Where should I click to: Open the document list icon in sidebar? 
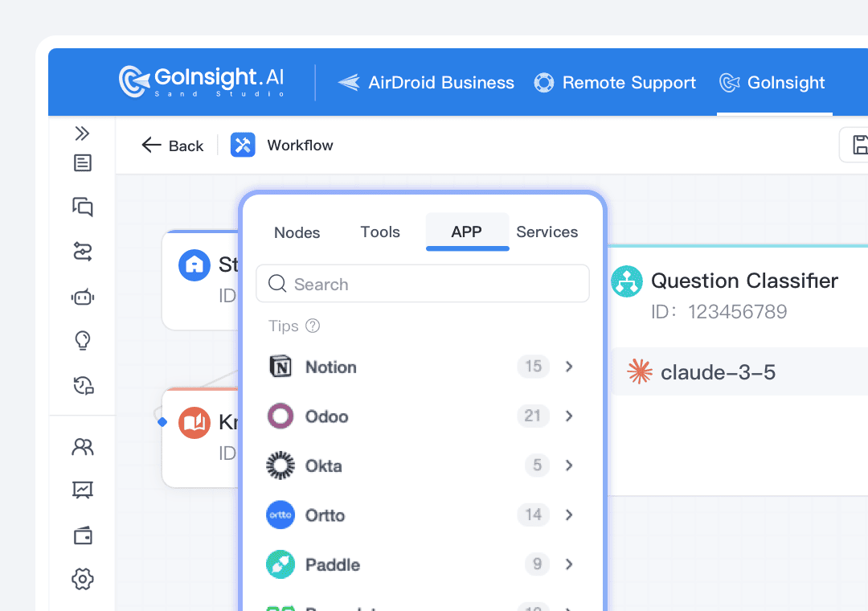[82, 163]
